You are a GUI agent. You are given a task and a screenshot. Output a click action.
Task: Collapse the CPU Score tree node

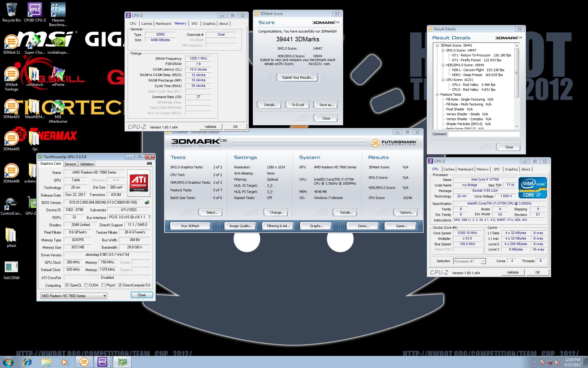[x=443, y=80]
